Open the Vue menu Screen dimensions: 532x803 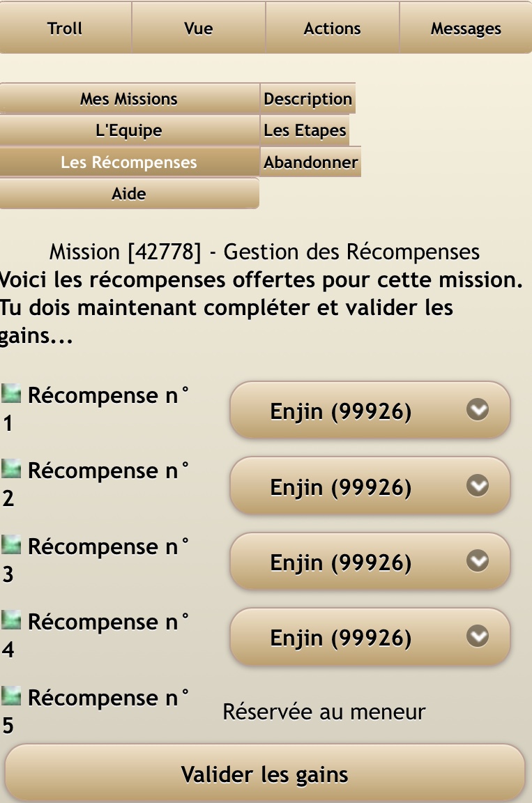click(x=199, y=29)
